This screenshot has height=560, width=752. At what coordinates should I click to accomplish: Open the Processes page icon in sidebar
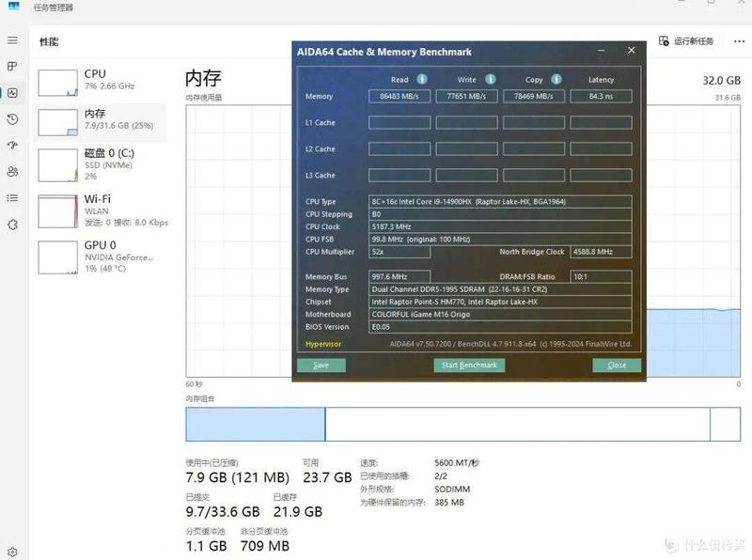12,66
